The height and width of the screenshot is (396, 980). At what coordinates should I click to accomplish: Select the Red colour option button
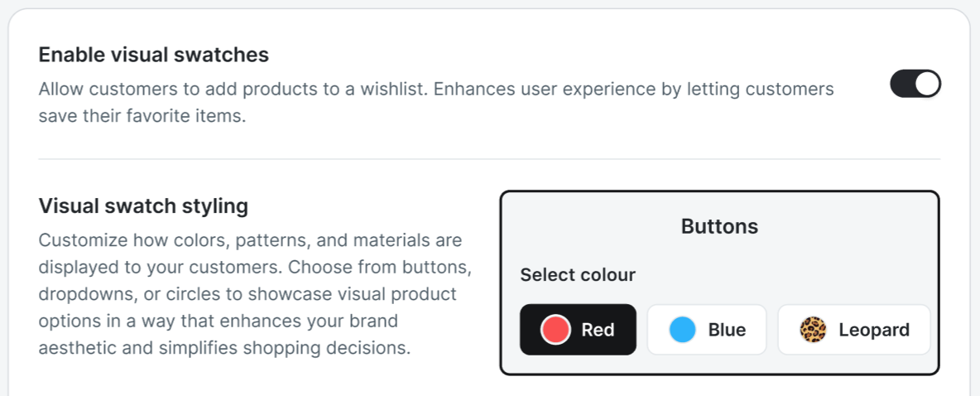(578, 330)
